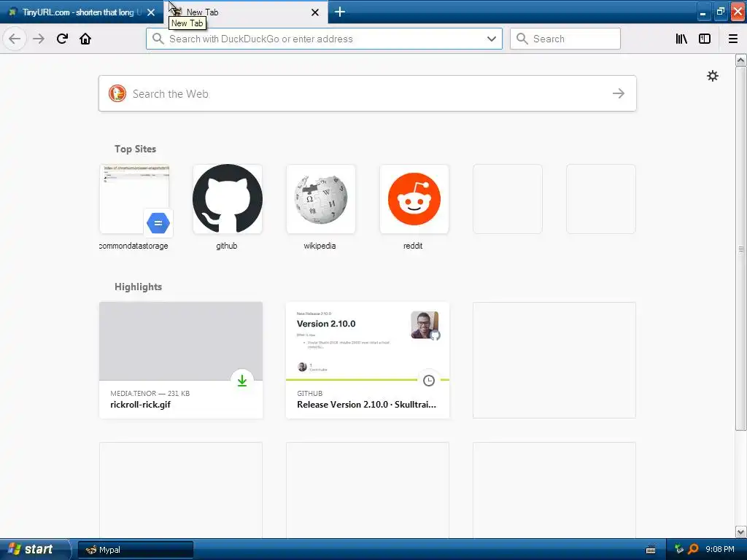The image size is (747, 560).
Task: Open the rickroll-rick.gif highlight
Action: click(181, 360)
